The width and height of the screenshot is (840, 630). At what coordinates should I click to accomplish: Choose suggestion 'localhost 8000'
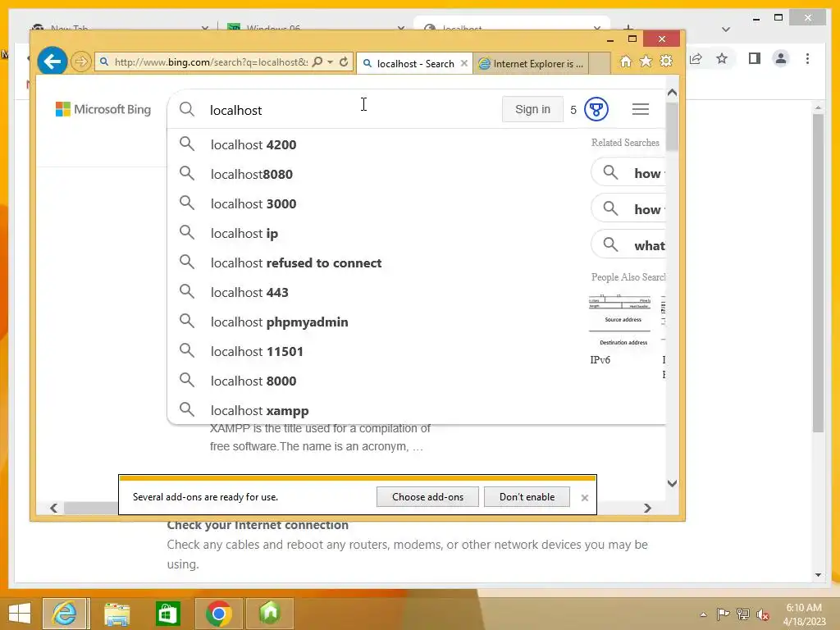pos(417,381)
